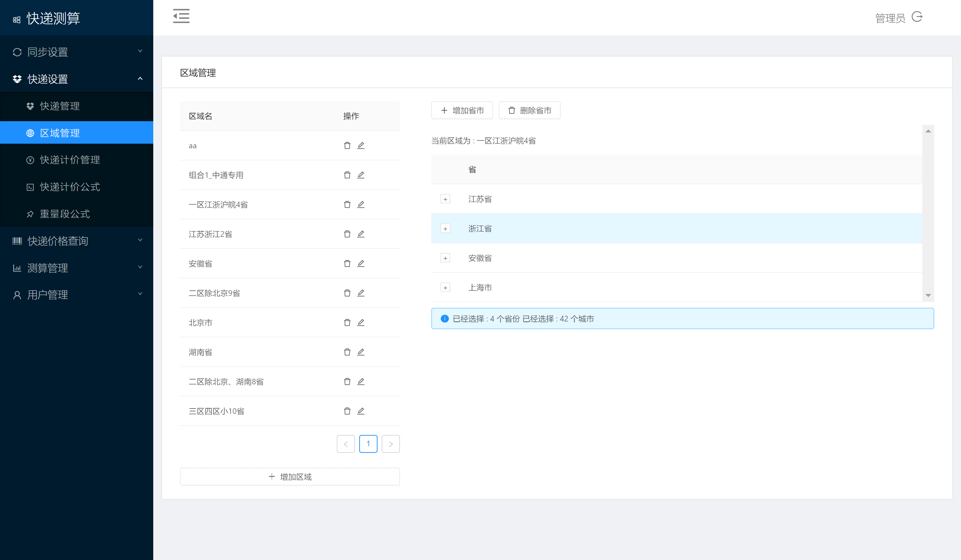Select the 三区四区小10省 region name

click(216, 411)
